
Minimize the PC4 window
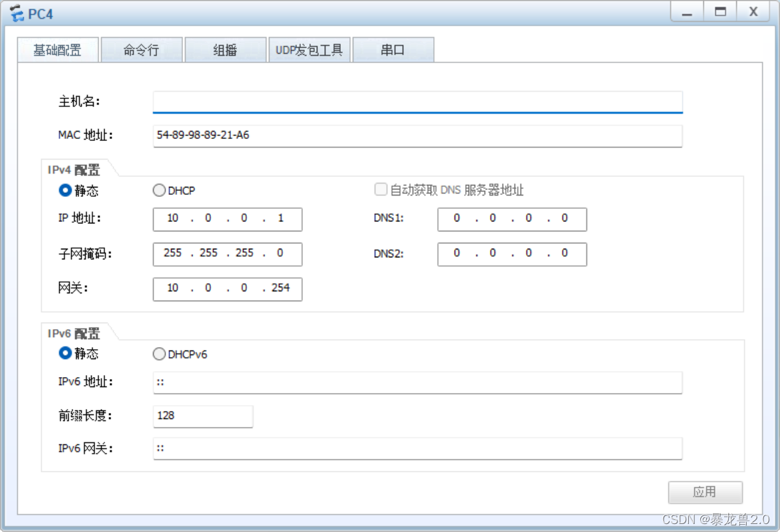pos(687,12)
